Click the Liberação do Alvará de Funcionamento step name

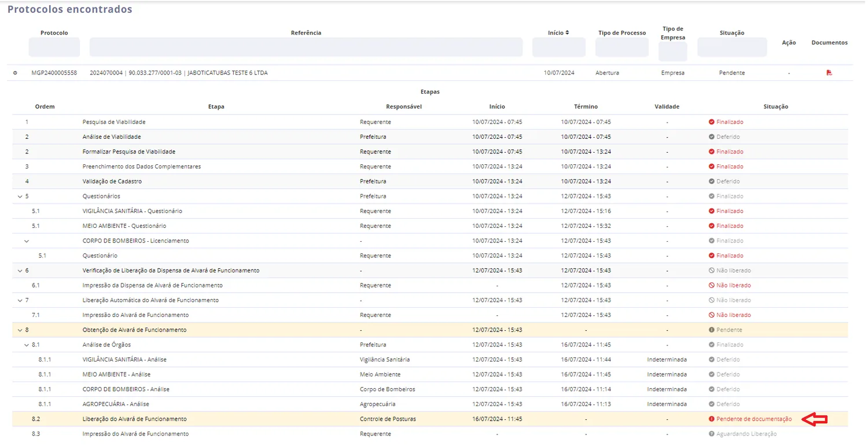click(x=135, y=419)
